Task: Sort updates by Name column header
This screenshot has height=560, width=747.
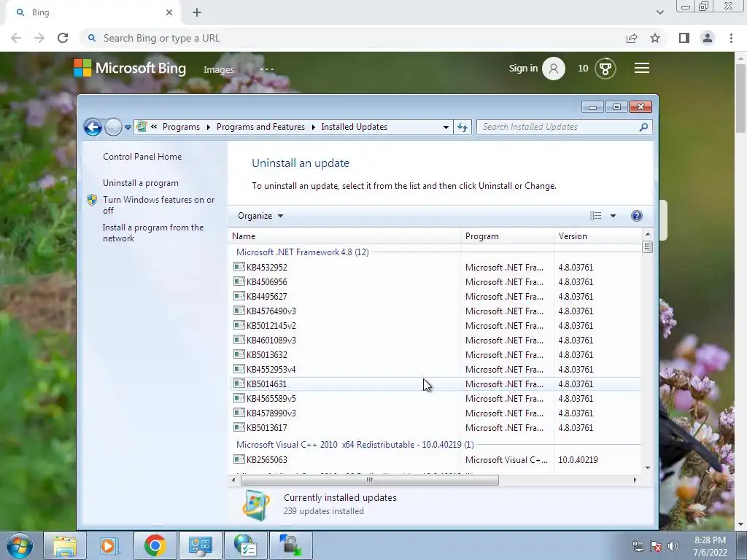Action: coord(344,236)
